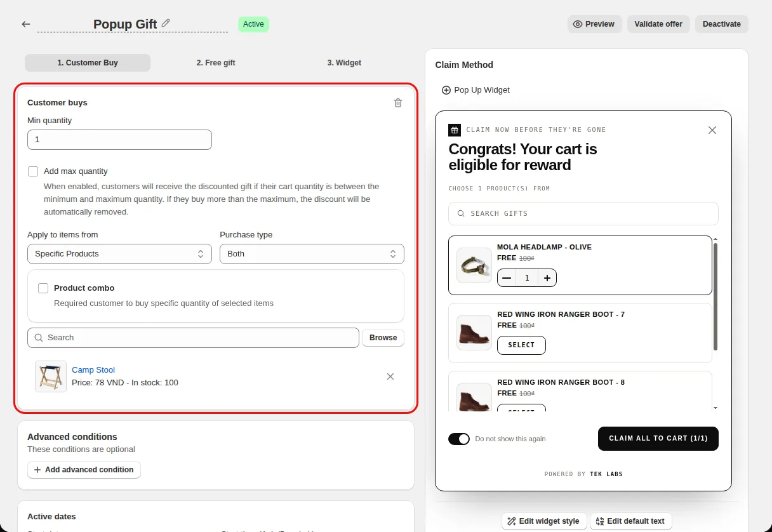This screenshot has width=772, height=532.
Task: Select the Red Wing Iron Ranger Boot - 7
Action: click(521, 345)
